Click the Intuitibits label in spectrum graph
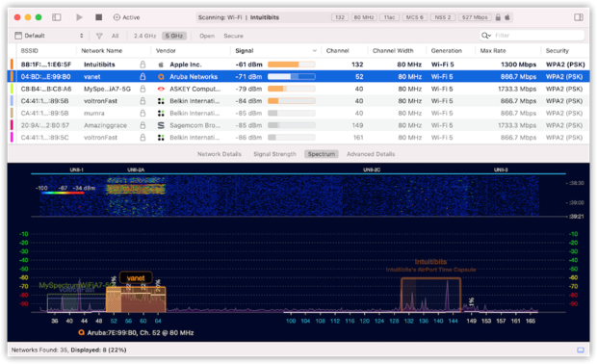 click(430, 262)
